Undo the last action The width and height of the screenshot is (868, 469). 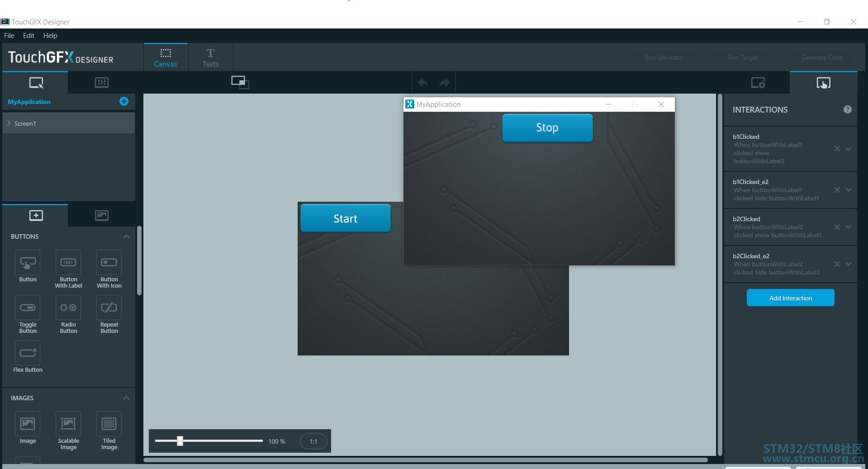[x=423, y=82]
